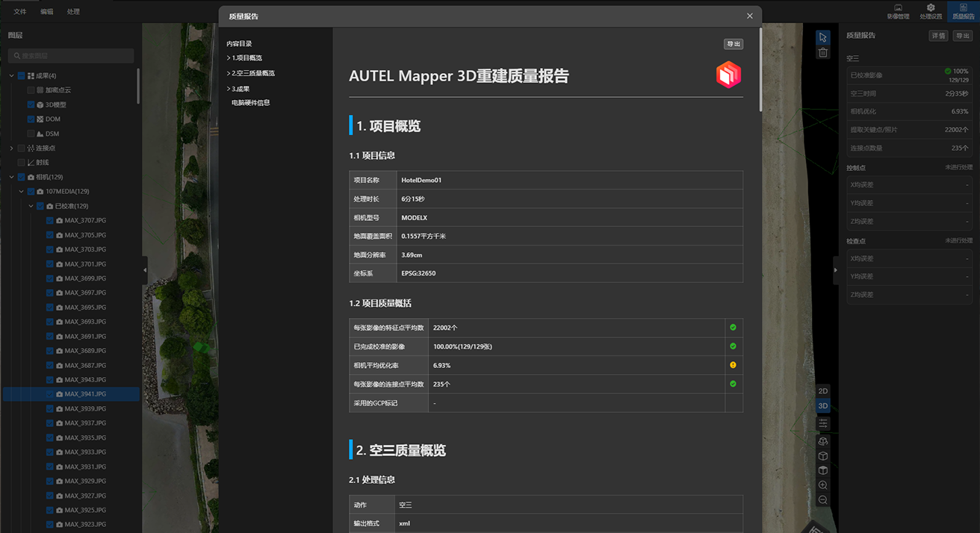This screenshot has width=980, height=533.
Task: Click 导出 button inside report dialog
Action: point(733,44)
